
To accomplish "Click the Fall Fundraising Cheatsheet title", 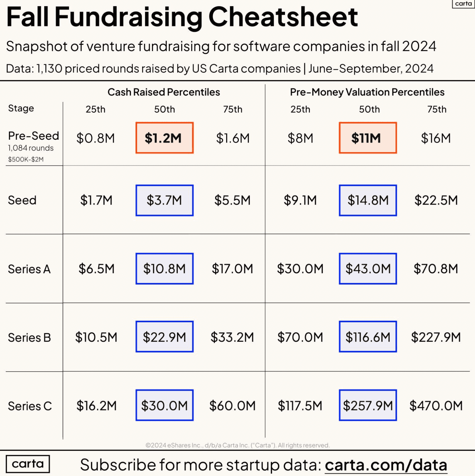I will pos(182,17).
